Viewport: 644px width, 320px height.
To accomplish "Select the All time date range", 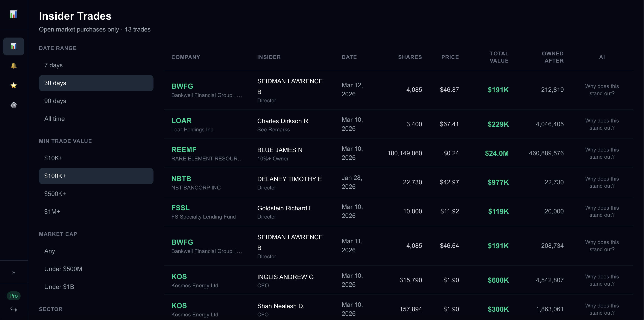I will click(x=96, y=119).
